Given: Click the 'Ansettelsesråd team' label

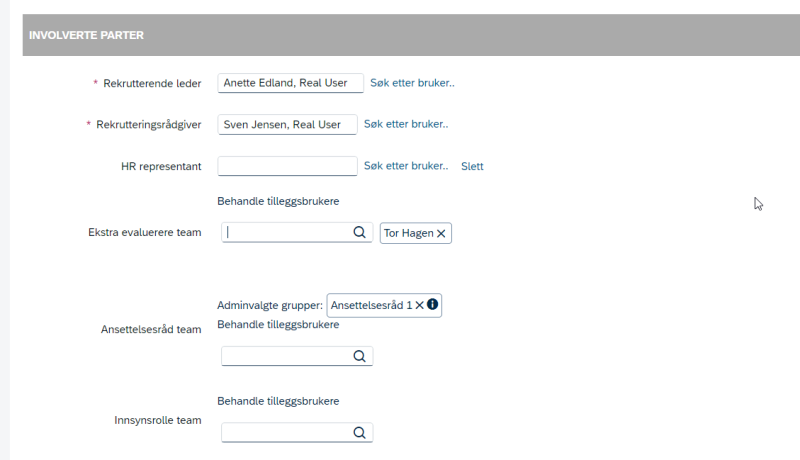Looking at the screenshot, I should (x=151, y=329).
